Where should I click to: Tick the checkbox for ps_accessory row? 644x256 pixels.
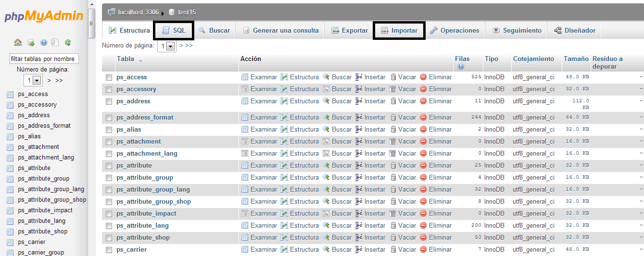(109, 89)
